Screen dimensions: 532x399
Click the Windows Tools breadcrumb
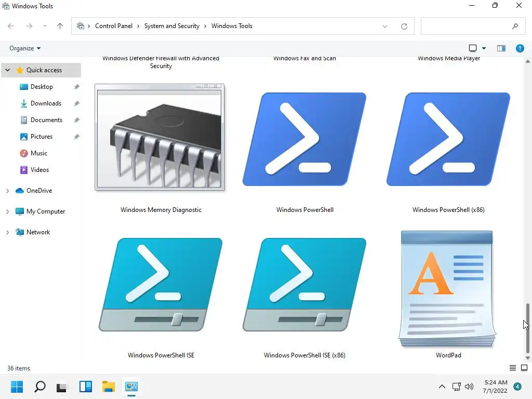(x=232, y=26)
